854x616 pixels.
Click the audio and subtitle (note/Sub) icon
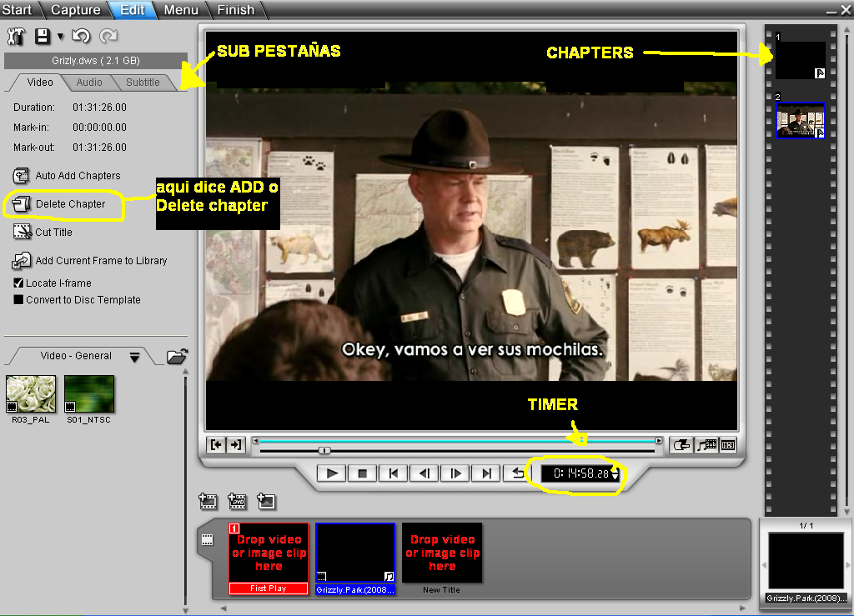(x=707, y=445)
